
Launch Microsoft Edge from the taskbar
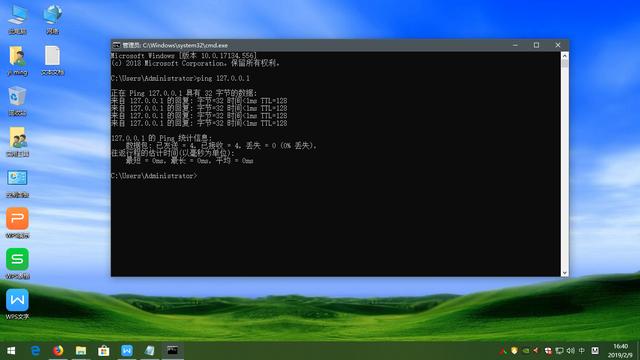(x=36, y=351)
